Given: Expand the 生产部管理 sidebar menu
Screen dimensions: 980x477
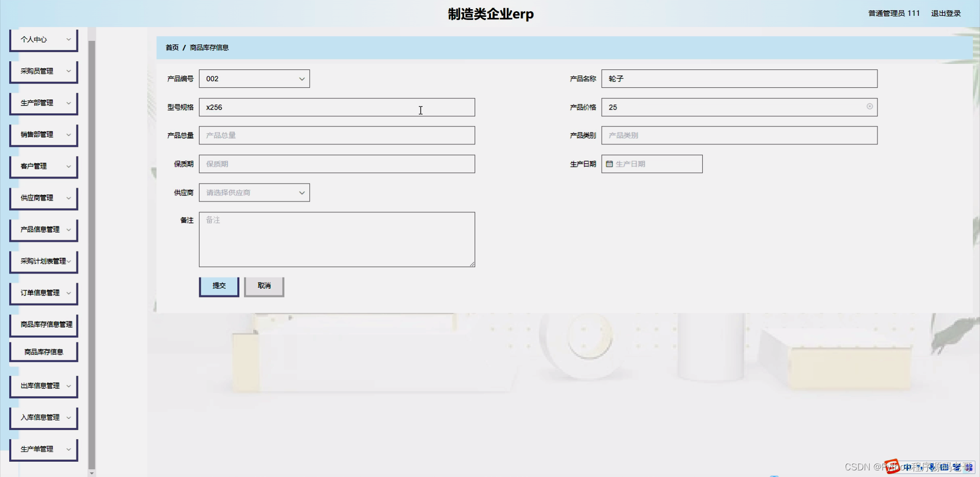Looking at the screenshot, I should click(x=43, y=103).
